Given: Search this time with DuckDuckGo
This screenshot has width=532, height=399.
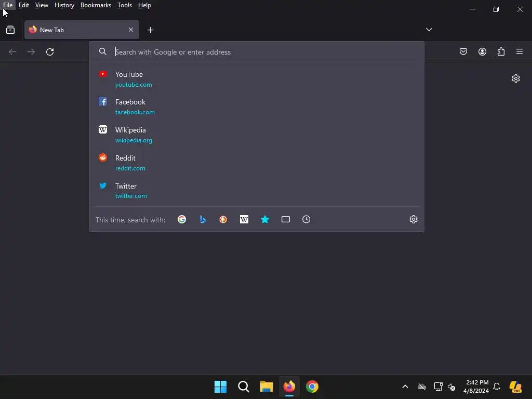Looking at the screenshot, I should [223, 220].
